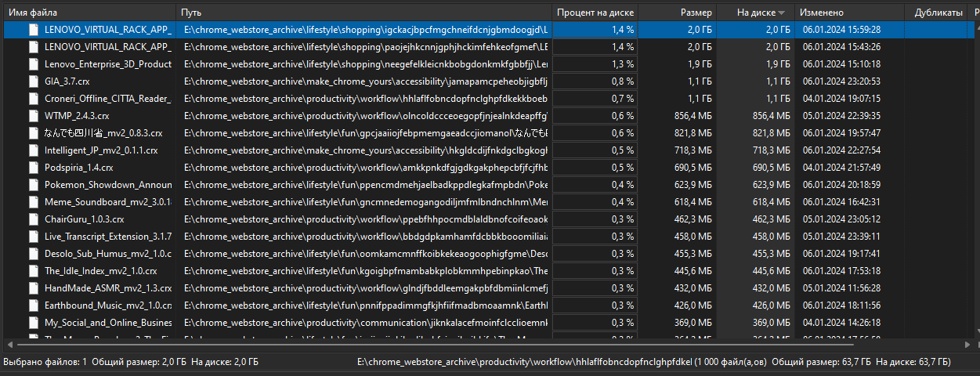
Task: Click the 1,3 % percent bar
Action: (595, 64)
